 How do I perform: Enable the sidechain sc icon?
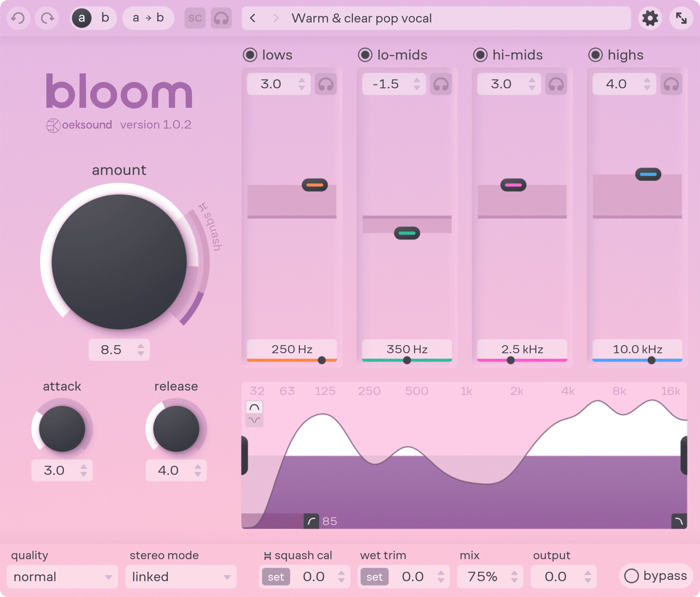click(x=195, y=18)
